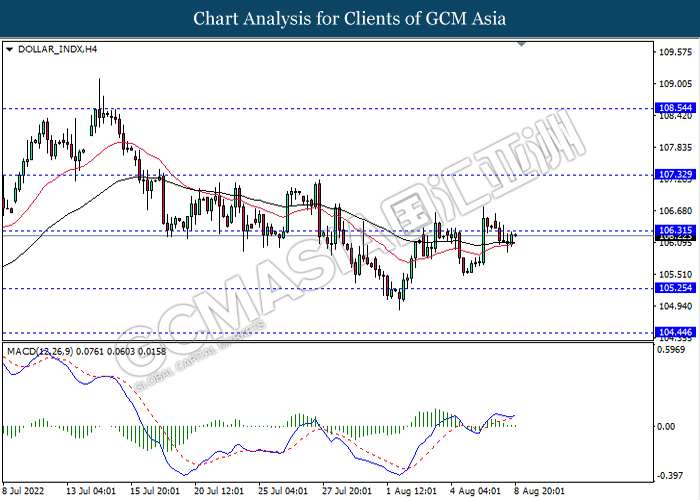The width and height of the screenshot is (700, 500).
Task: Select the 106.315 horizontal line price label
Action: 675,230
